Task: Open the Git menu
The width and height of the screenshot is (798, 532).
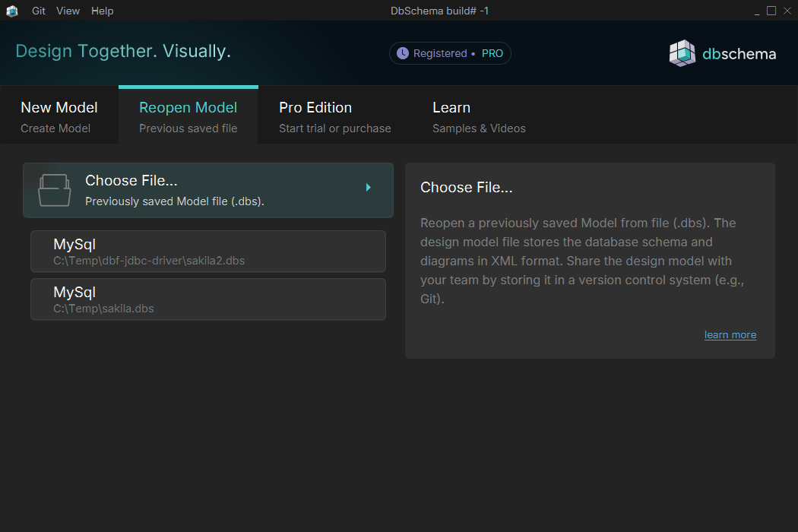Action: pos(39,11)
